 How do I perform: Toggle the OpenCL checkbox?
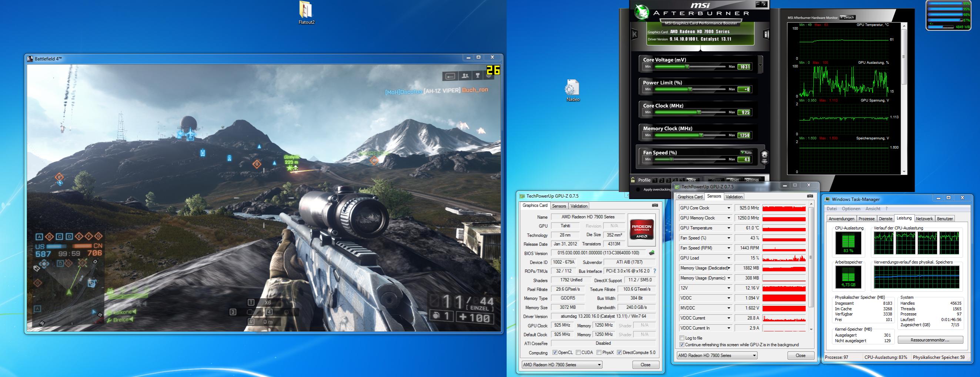pyautogui.click(x=555, y=353)
